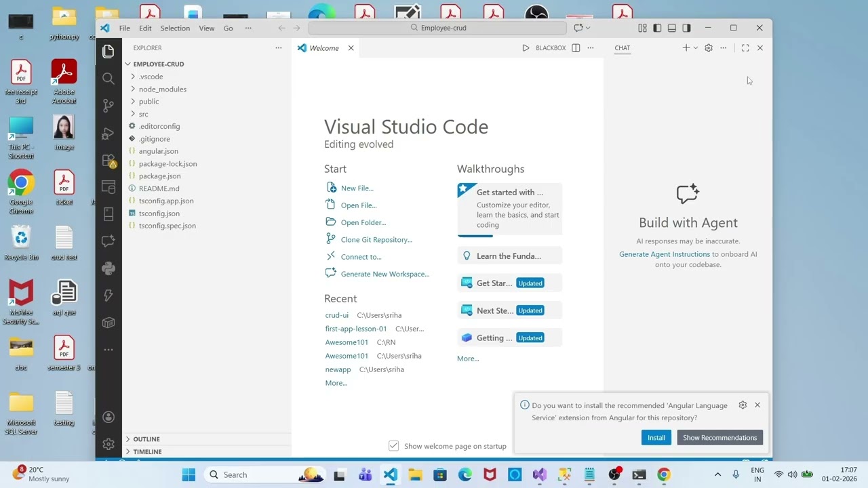Image resolution: width=868 pixels, height=488 pixels.
Task: Open Google Chrome in the taskbar
Action: pos(664,474)
